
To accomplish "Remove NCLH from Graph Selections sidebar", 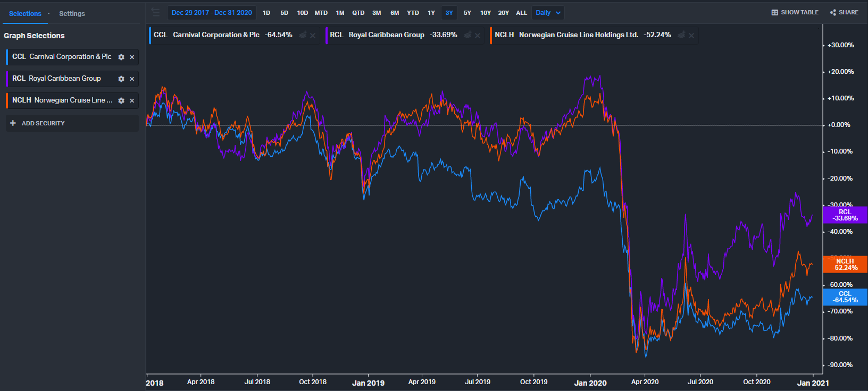I will (x=132, y=100).
